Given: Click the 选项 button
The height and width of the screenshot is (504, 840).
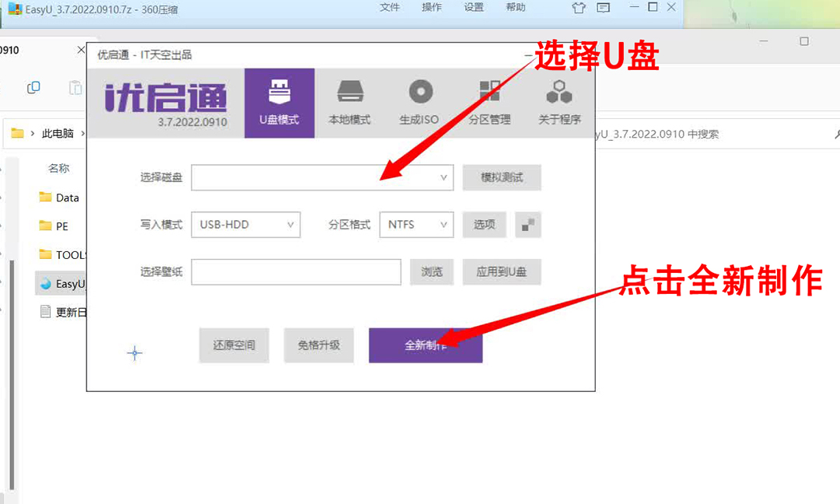Looking at the screenshot, I should 485,225.
